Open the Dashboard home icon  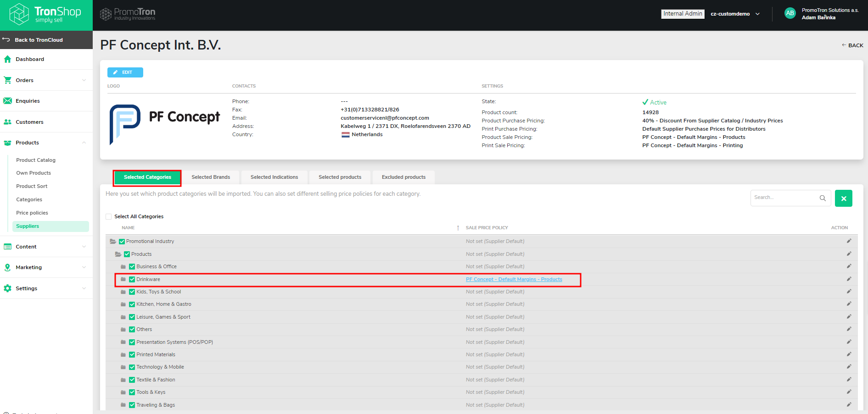(x=7, y=59)
